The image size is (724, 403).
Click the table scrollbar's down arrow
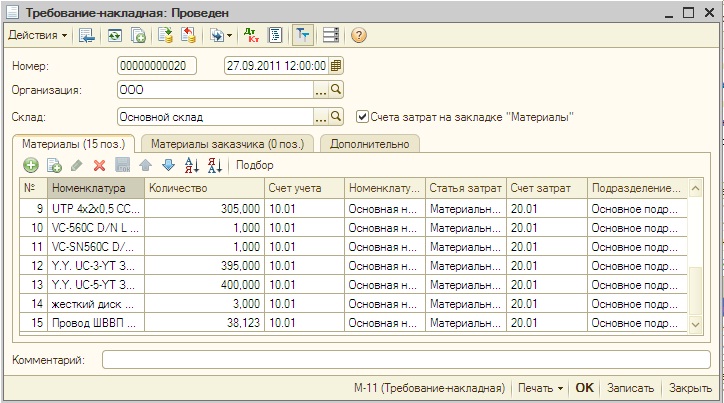(696, 325)
